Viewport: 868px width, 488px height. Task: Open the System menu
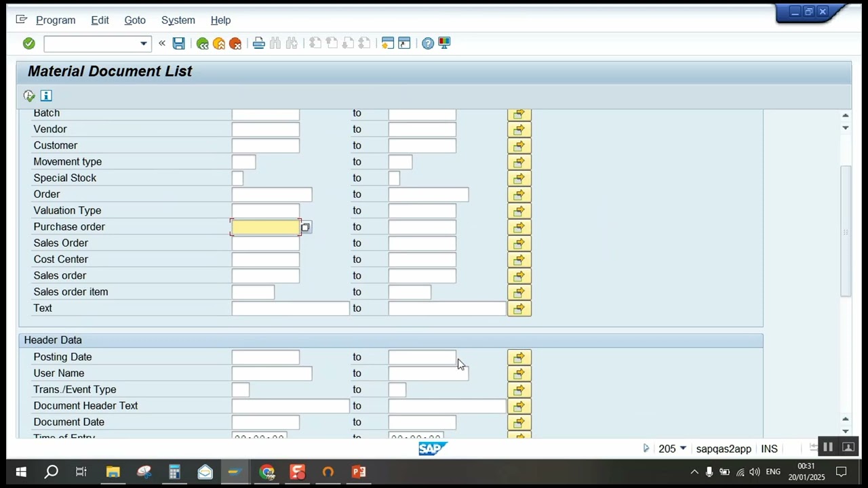click(178, 20)
